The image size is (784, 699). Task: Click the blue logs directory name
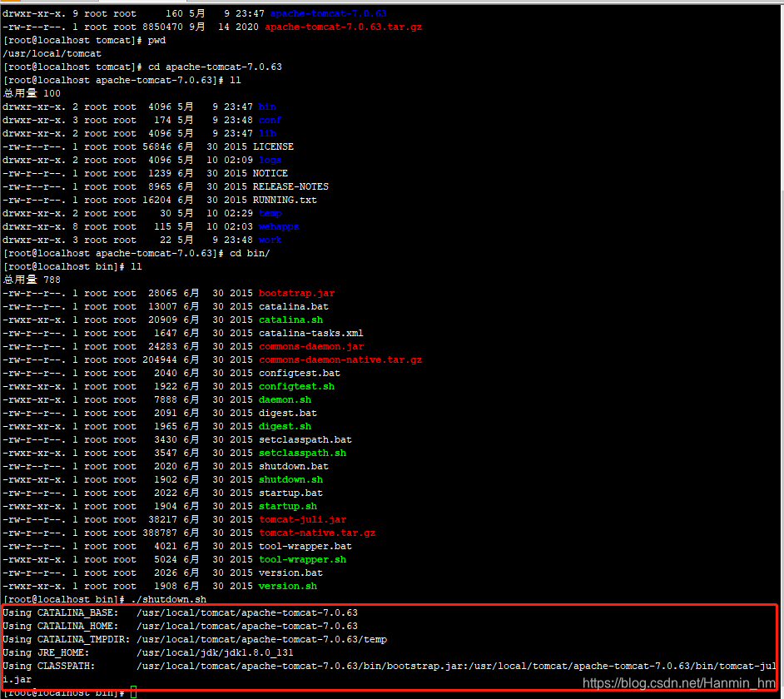pyautogui.click(x=270, y=161)
